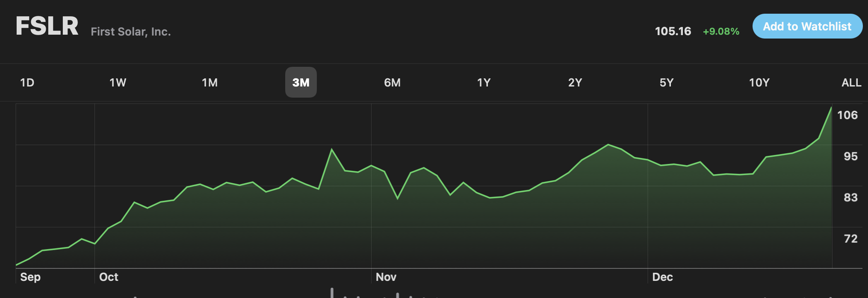Show ALL price history
The width and height of the screenshot is (868, 298).
[851, 83]
